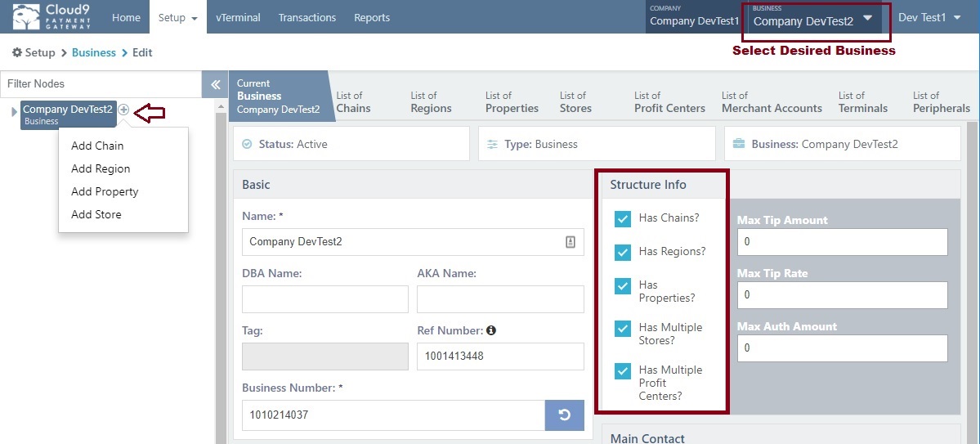Viewport: 980px width, 444px height.
Task: Click the Structure Info section header
Action: click(x=648, y=185)
